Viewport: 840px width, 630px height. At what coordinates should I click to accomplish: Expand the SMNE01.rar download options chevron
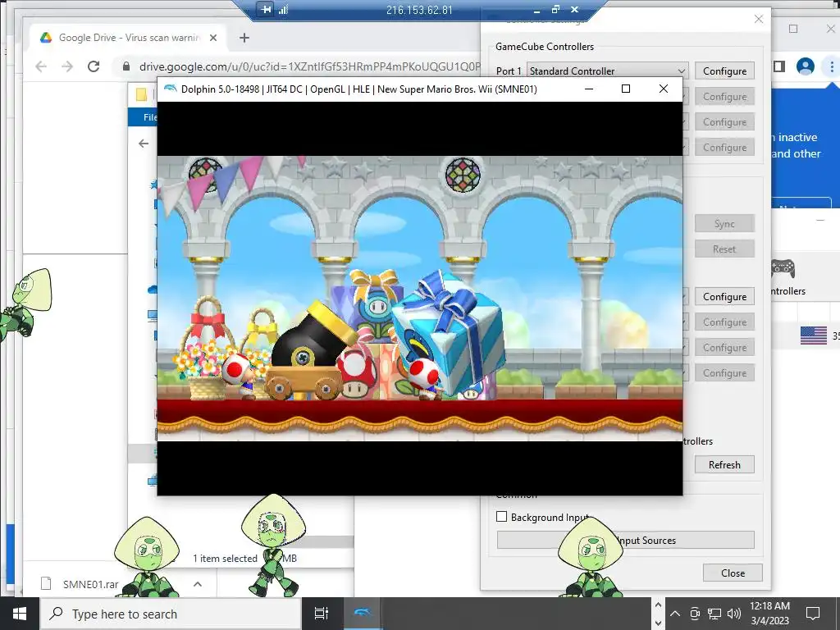[198, 584]
